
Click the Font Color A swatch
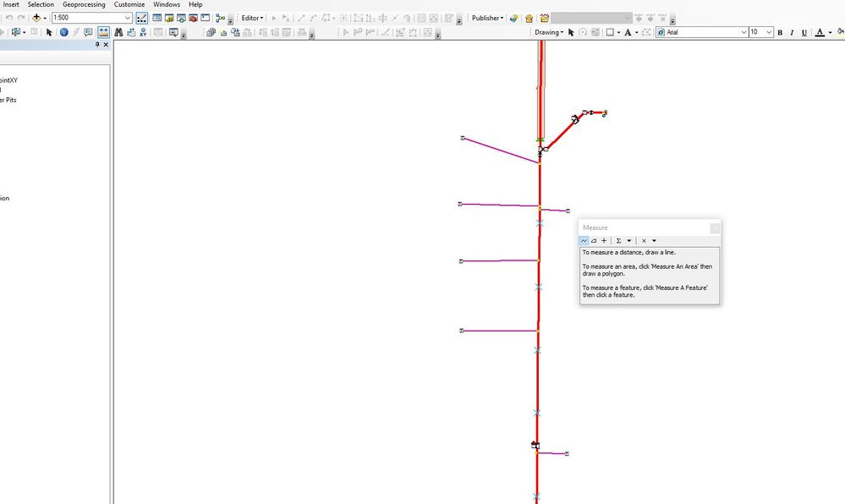[820, 32]
